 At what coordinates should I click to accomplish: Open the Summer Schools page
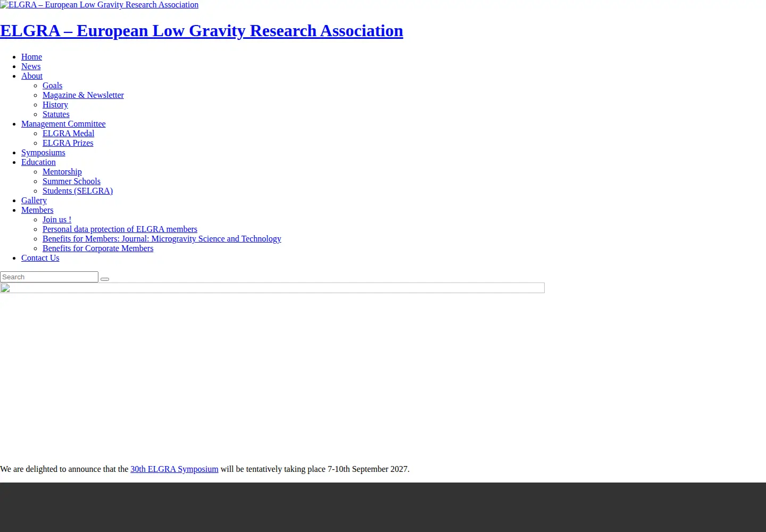point(71,181)
